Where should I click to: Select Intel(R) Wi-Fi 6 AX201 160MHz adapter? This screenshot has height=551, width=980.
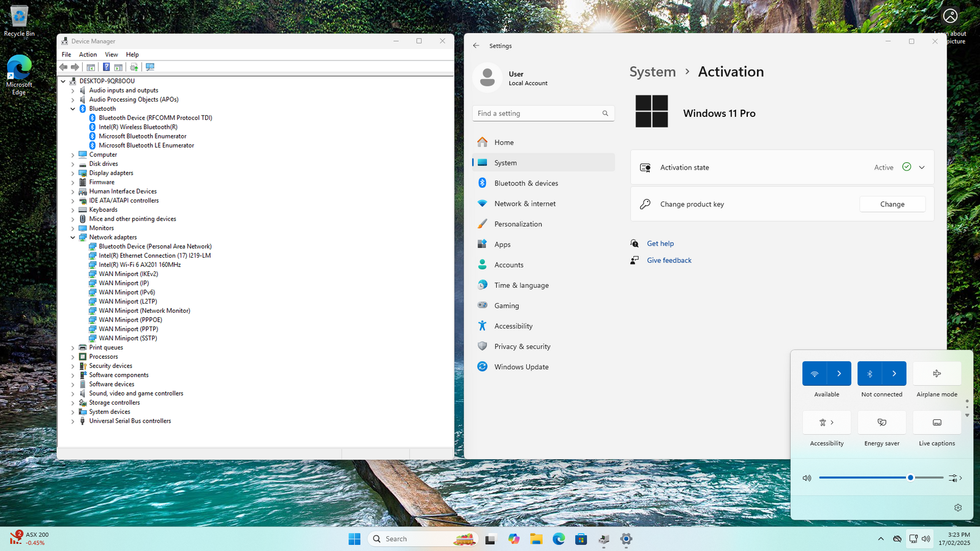[140, 264]
